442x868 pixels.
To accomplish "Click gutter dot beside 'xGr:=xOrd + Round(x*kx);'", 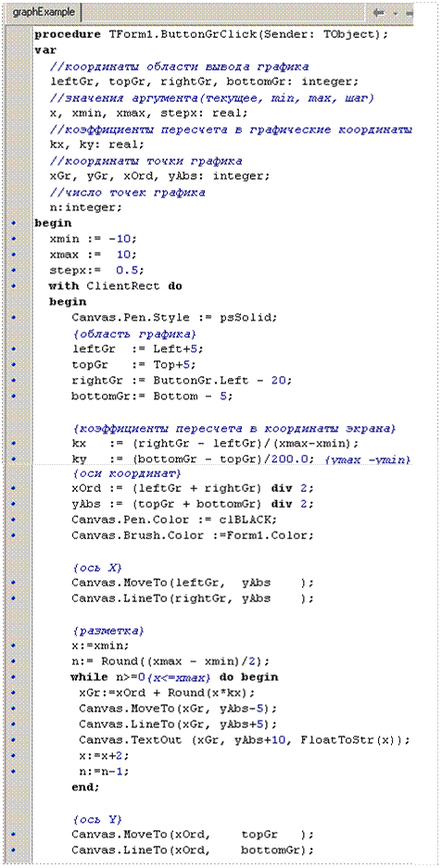I will [x=13, y=693].
